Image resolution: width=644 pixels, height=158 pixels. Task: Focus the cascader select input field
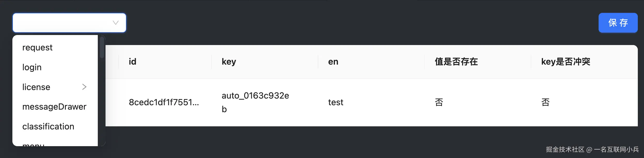coord(62,23)
